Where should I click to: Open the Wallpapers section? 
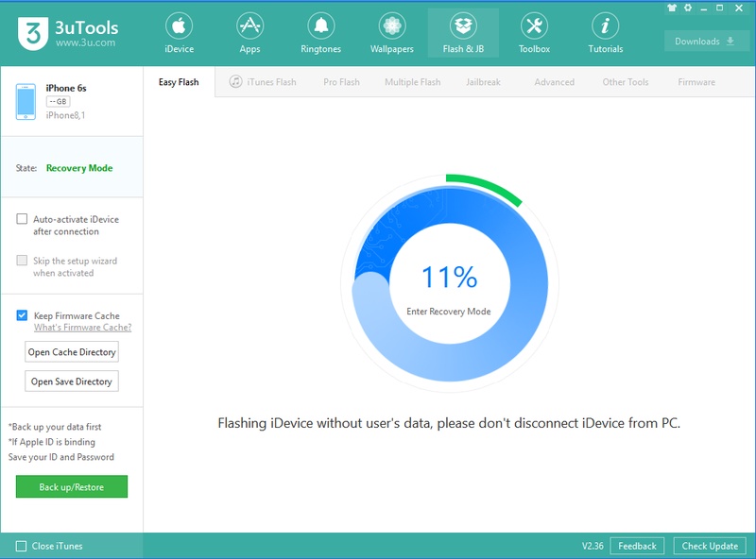tap(392, 34)
